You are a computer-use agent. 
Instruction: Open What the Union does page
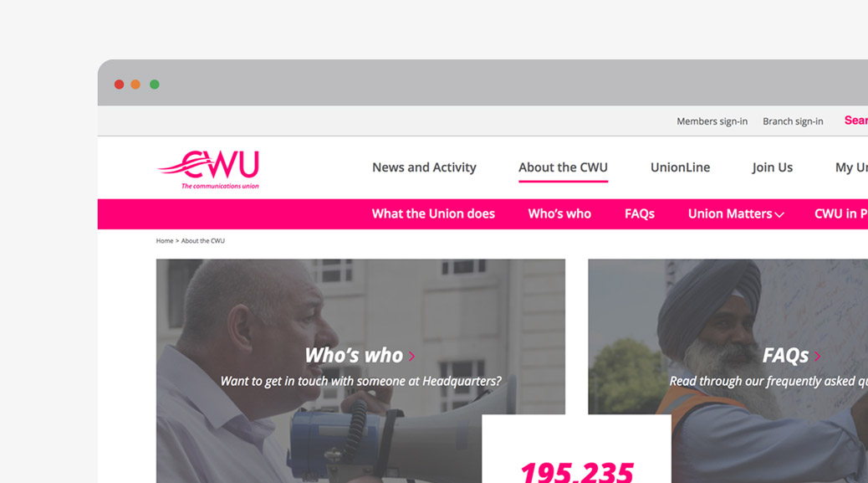(x=433, y=213)
